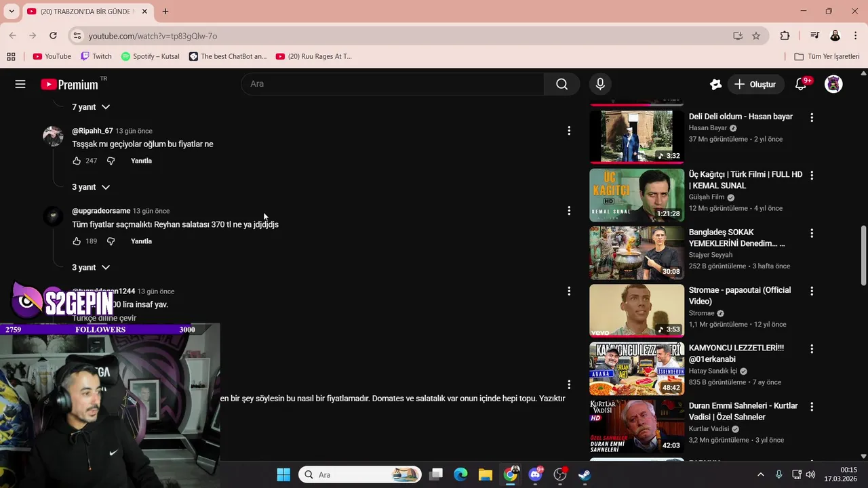Open the Stromae - papaoutai video title
Viewport: 868px width, 488px height.
tap(740, 296)
